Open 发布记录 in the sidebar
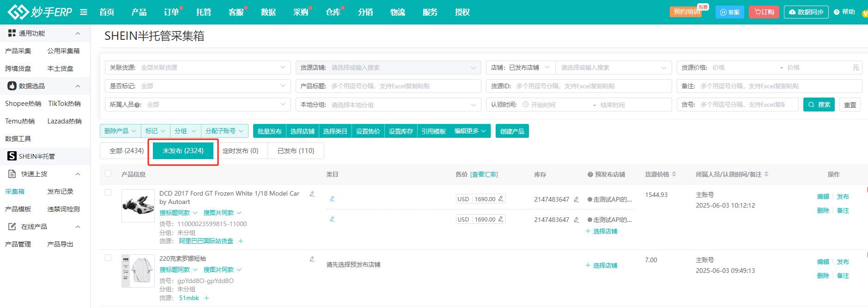Image resolution: width=868 pixels, height=308 pixels. click(x=60, y=191)
